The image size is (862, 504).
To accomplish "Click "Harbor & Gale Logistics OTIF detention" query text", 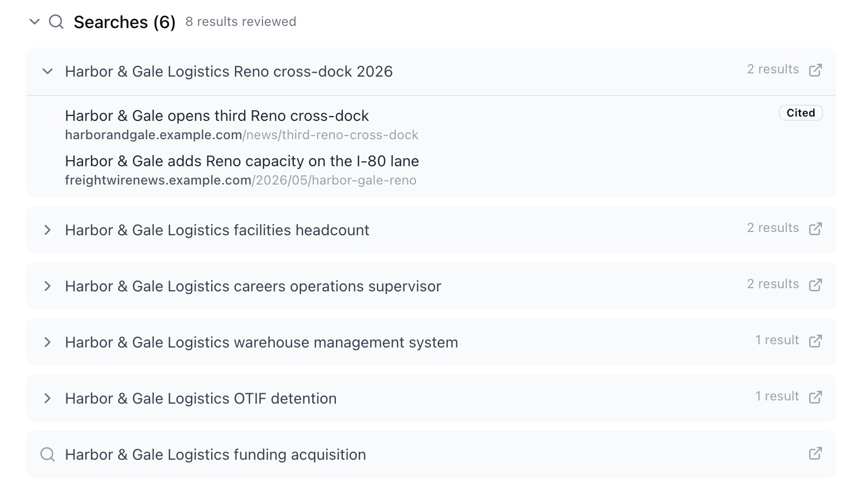I will point(201,399).
